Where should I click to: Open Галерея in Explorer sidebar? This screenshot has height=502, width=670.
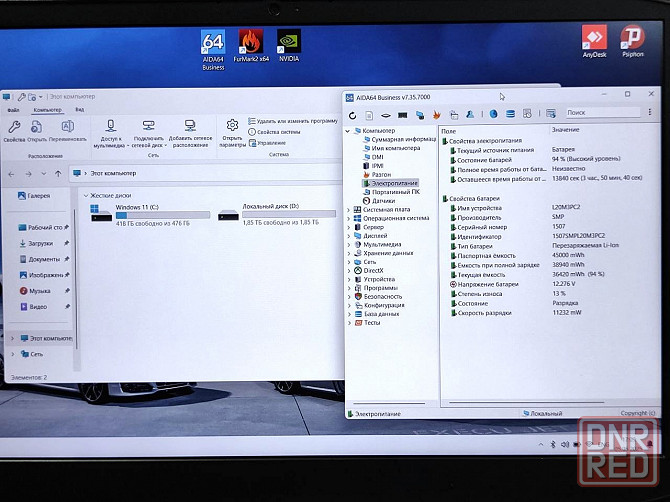[x=34, y=196]
